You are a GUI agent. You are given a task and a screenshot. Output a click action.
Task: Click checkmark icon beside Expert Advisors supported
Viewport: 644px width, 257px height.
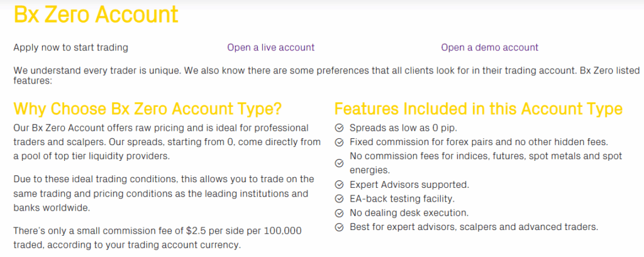[339, 185]
